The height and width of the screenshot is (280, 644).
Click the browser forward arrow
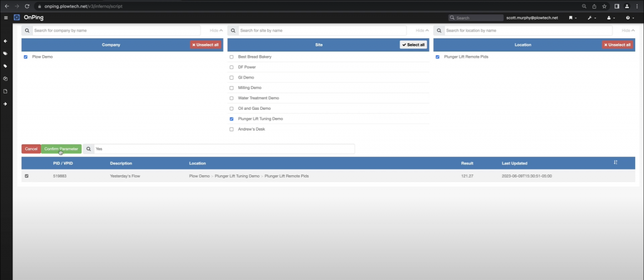pos(17,6)
